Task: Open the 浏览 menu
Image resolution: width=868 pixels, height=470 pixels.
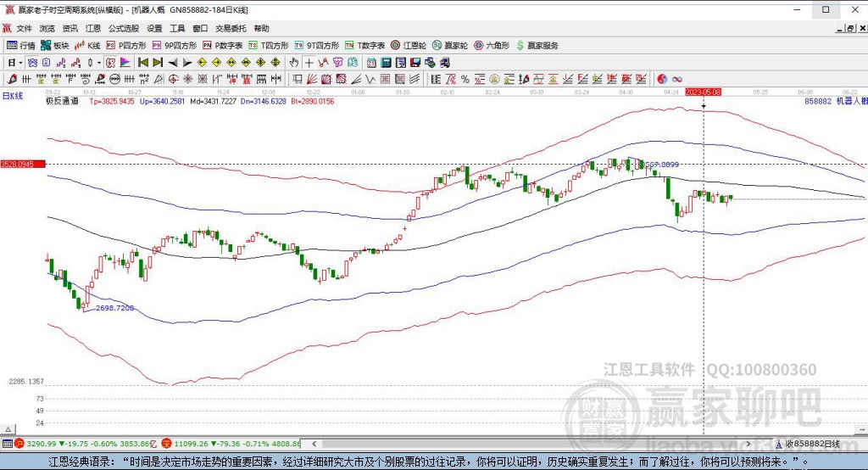Action: 47,28
